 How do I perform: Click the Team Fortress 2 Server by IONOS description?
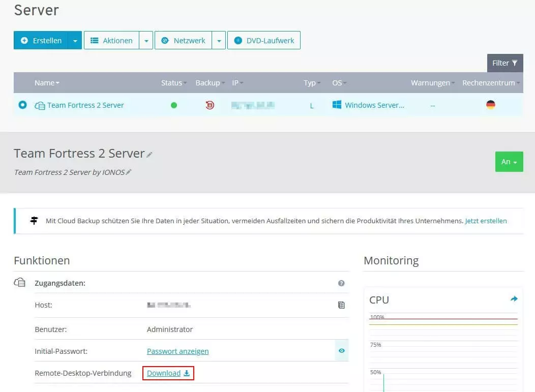(x=69, y=172)
